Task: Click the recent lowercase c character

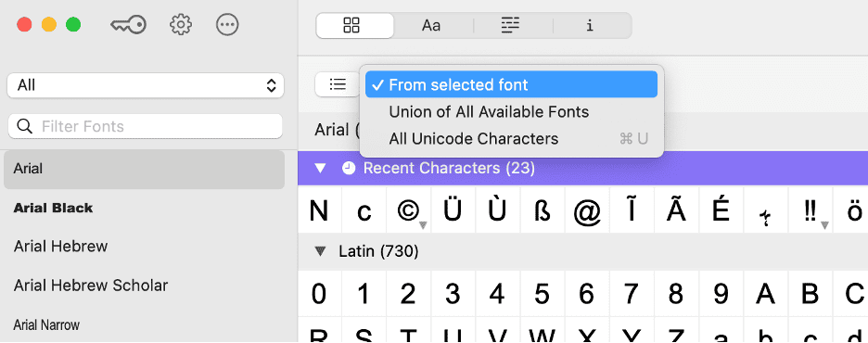Action: click(x=364, y=210)
